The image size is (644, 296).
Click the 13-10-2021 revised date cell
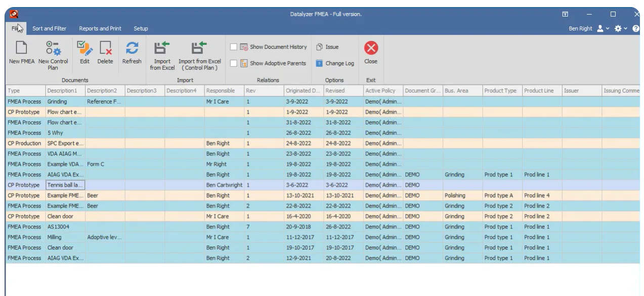tap(344, 195)
